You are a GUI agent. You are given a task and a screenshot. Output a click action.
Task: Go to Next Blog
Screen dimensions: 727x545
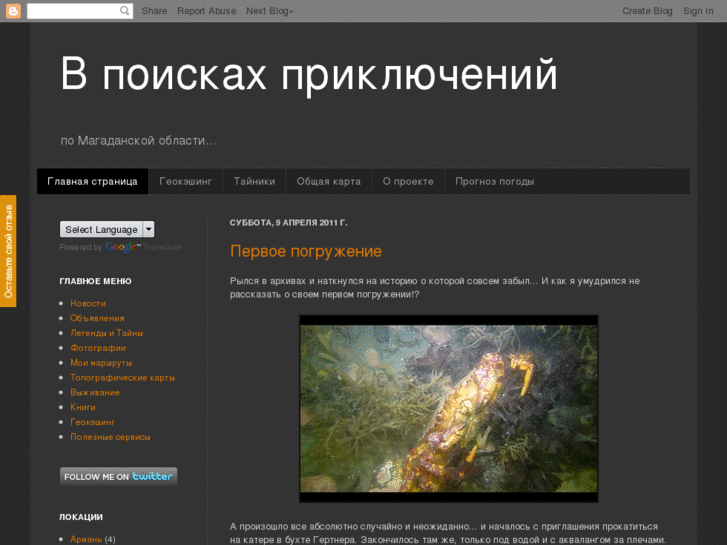point(269,11)
